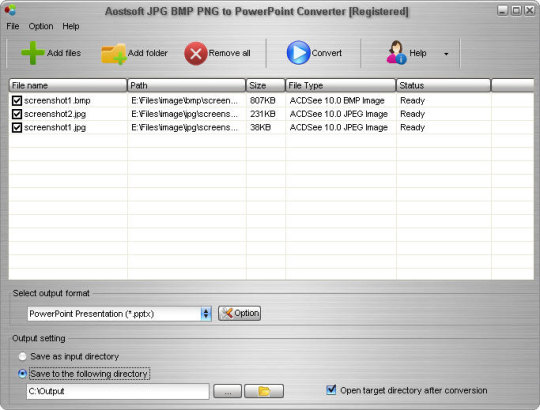Maximize the converter window
Viewport: 540px width, 410px height.
click(516, 11)
